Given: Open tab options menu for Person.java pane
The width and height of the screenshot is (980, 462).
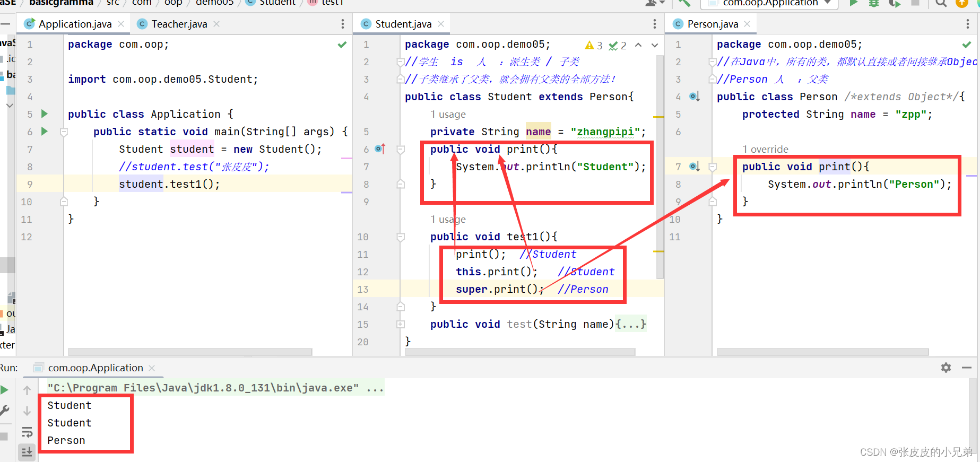Looking at the screenshot, I should click(x=968, y=24).
